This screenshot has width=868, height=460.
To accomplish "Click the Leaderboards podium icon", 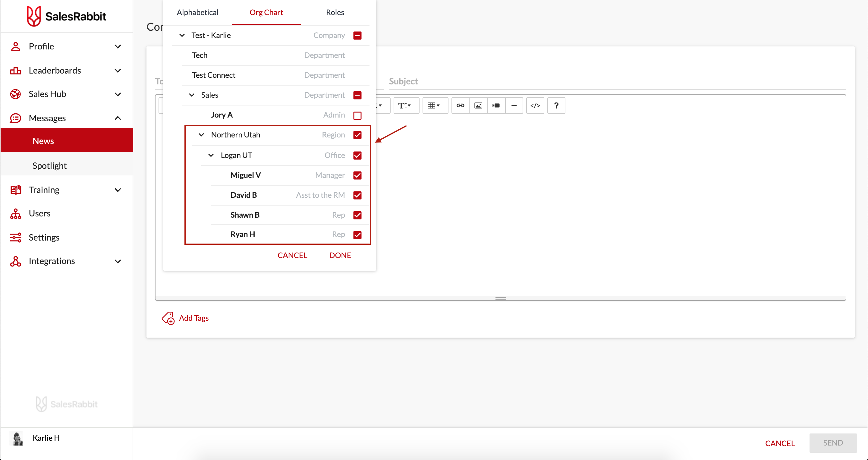I will (x=15, y=71).
